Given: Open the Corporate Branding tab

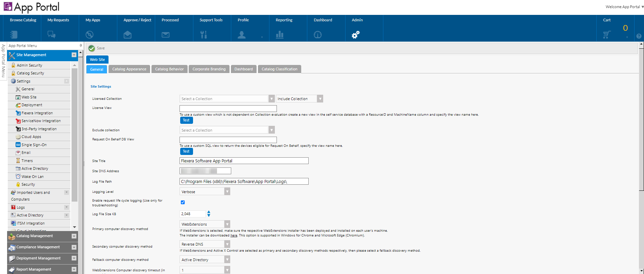Looking at the screenshot, I should tap(209, 69).
